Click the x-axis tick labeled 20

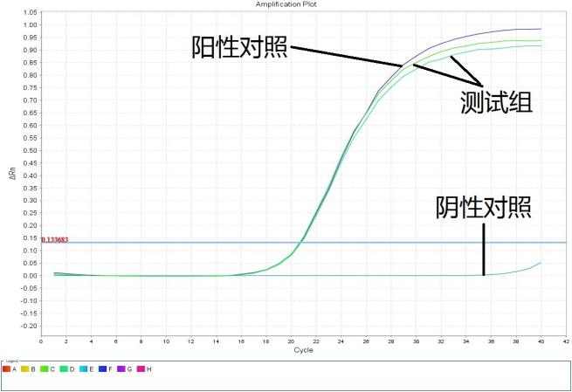coord(291,340)
